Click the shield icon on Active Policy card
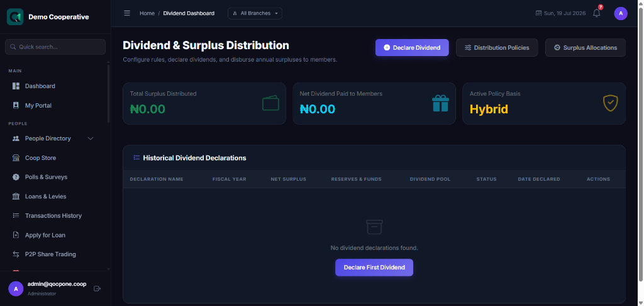The width and height of the screenshot is (644, 306). pyautogui.click(x=610, y=103)
